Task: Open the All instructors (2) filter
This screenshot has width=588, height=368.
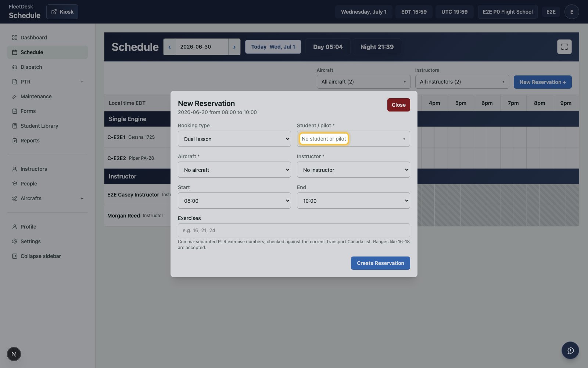Action: (x=462, y=82)
